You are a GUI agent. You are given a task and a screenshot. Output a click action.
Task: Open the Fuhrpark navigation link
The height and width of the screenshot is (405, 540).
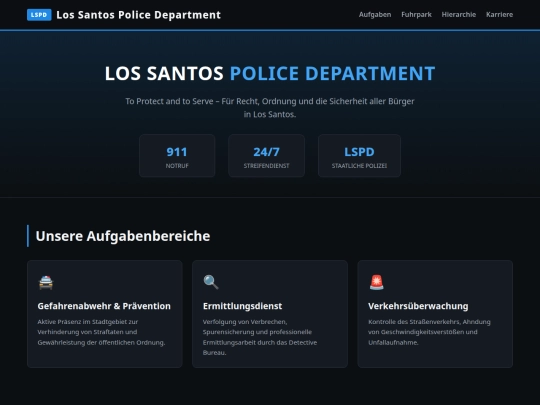416,14
